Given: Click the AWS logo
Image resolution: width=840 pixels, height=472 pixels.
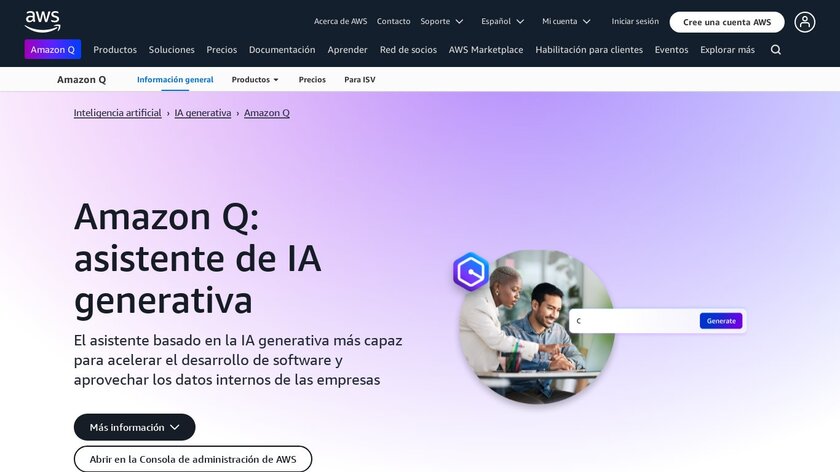Looking at the screenshot, I should [x=43, y=21].
